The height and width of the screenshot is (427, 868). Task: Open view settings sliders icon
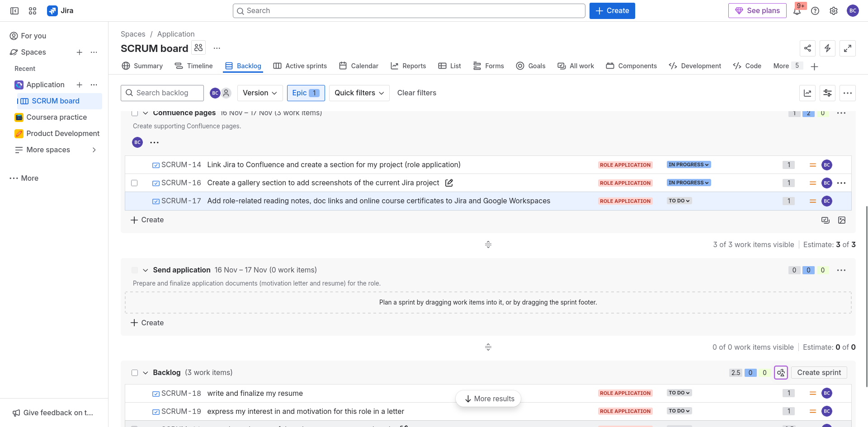[x=827, y=93]
